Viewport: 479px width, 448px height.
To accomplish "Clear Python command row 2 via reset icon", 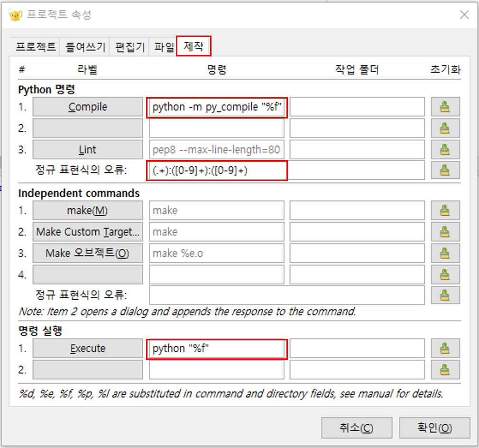I will tap(445, 128).
